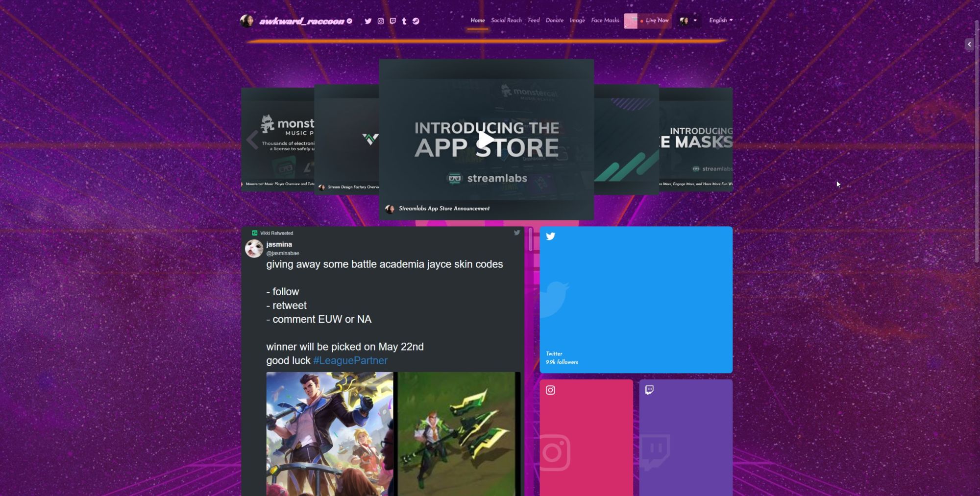
Task: Open the Twitch icon in header
Action: (392, 21)
